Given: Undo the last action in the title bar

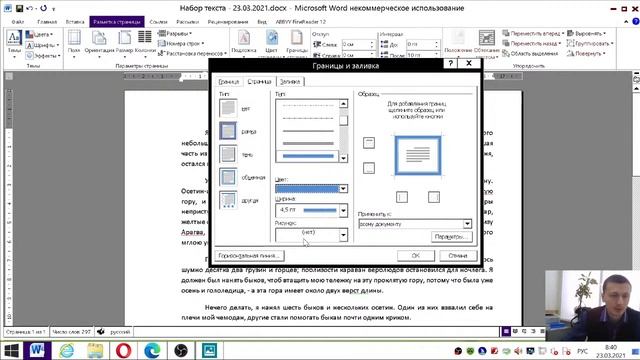Looking at the screenshot, I should 29,8.
